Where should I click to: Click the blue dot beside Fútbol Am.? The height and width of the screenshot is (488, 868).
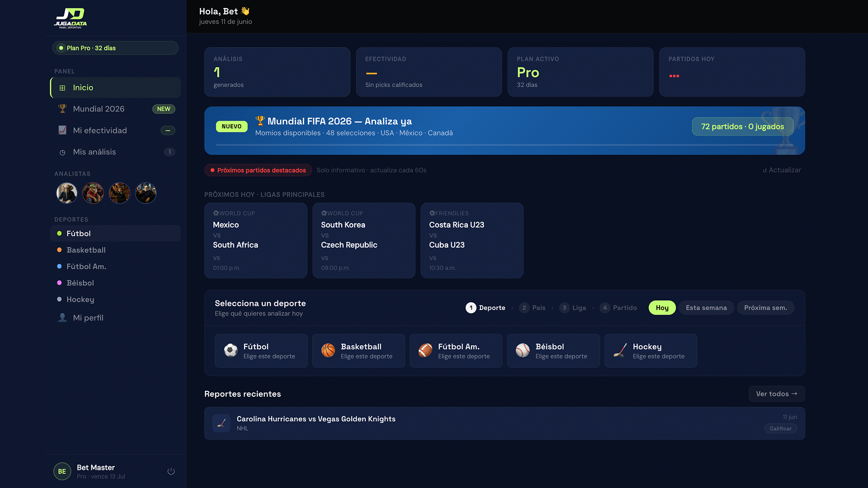[59, 267]
